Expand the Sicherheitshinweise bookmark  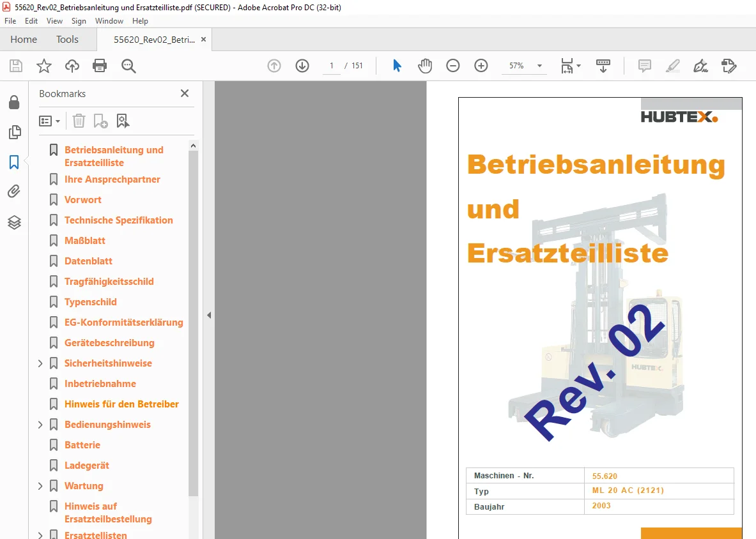click(40, 363)
